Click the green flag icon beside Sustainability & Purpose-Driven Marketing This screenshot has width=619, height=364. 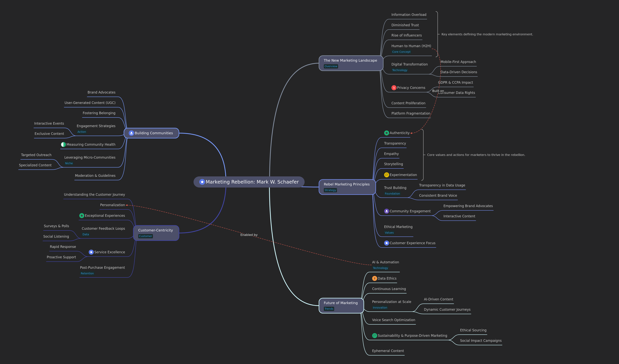tap(374, 336)
